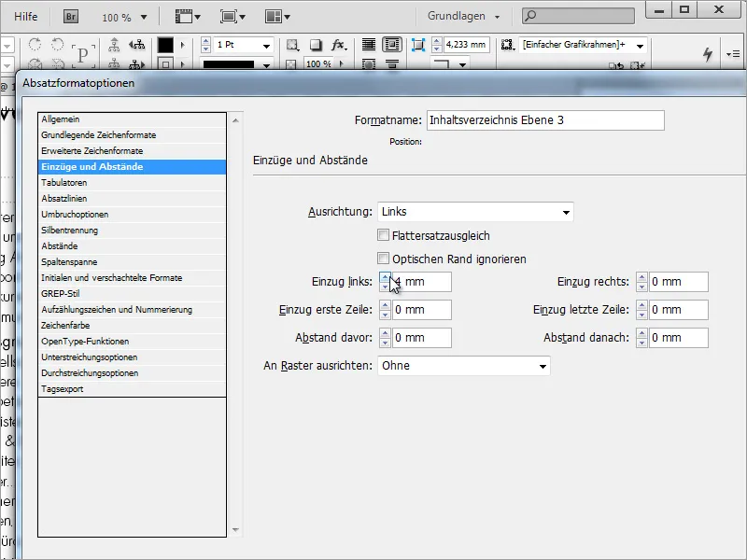747x560 pixels.
Task: Launch Adobe Bridge with the Br icon
Action: point(71,17)
